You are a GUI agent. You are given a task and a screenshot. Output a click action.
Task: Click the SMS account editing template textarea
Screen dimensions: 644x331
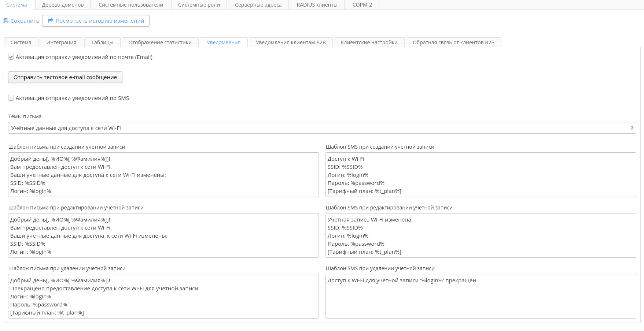481,235
